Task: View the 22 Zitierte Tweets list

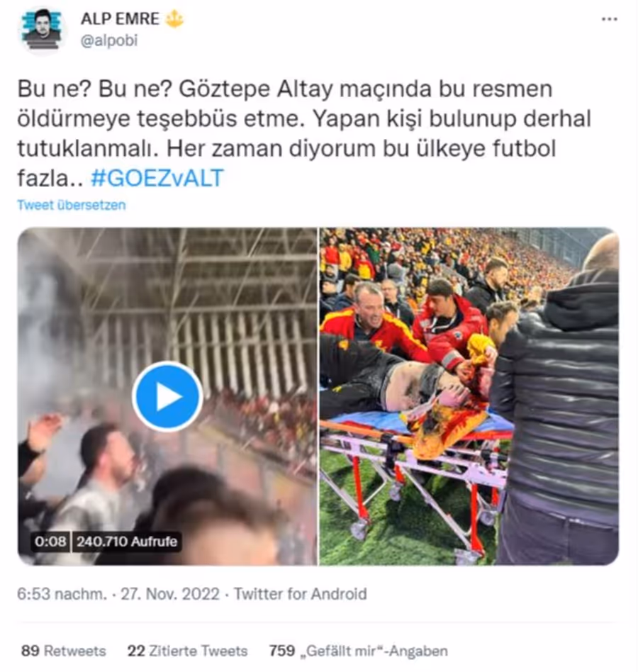Action: coord(187,651)
